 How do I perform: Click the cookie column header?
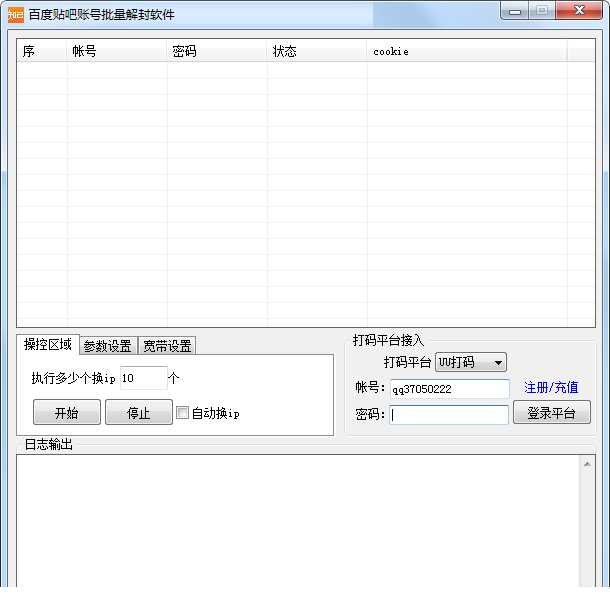[x=467, y=51]
